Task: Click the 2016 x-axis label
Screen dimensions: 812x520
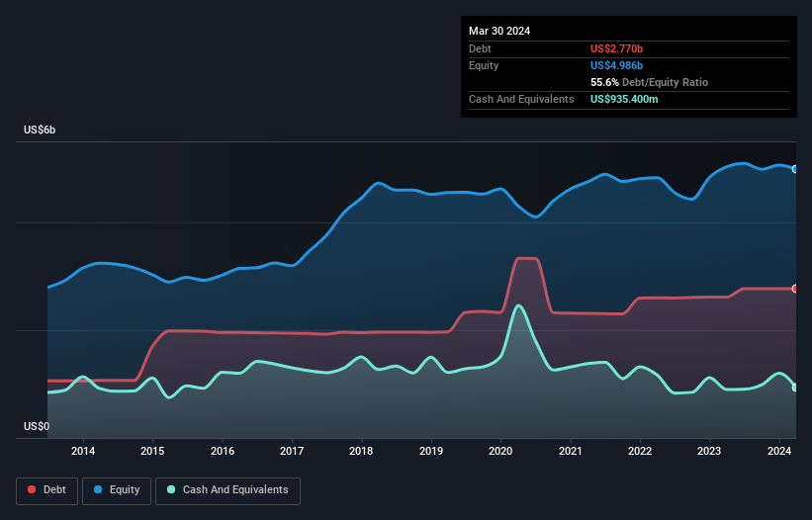Action: click(223, 451)
